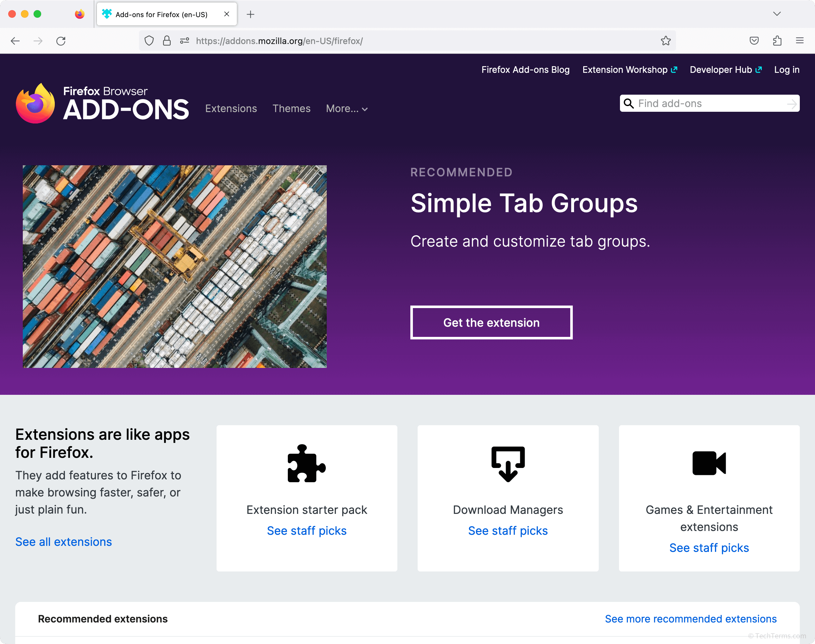Select the Themes tab
Screen dimensions: 815x644
click(292, 108)
